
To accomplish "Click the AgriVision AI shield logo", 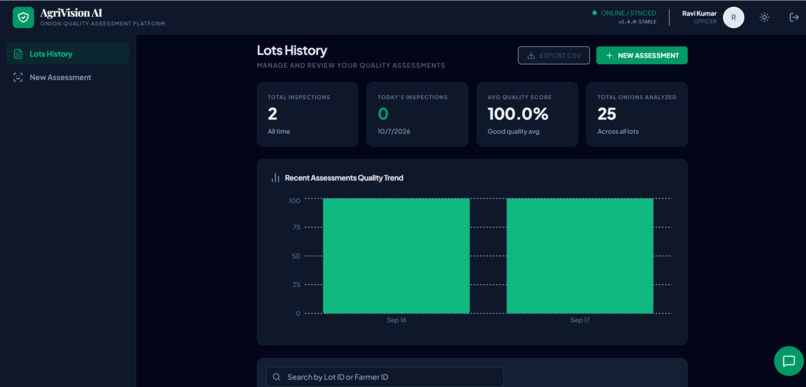I will [x=23, y=17].
